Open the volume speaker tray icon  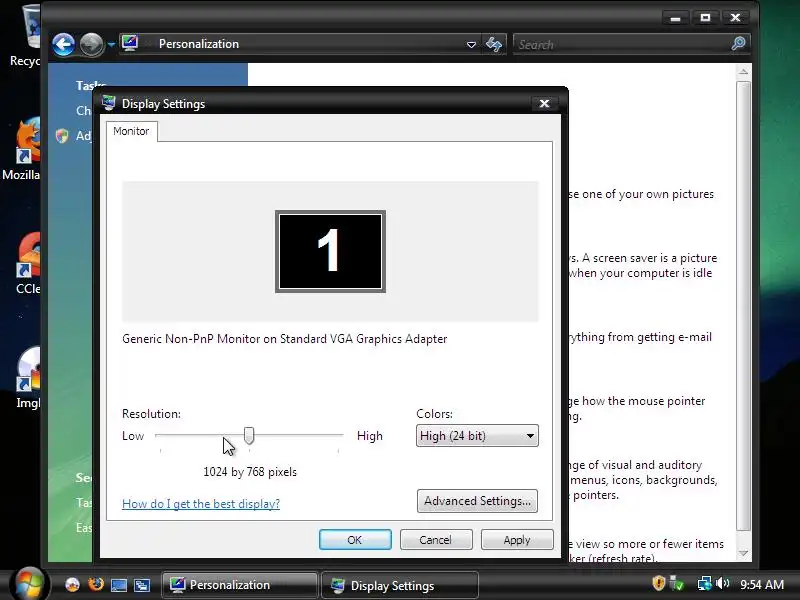[722, 584]
